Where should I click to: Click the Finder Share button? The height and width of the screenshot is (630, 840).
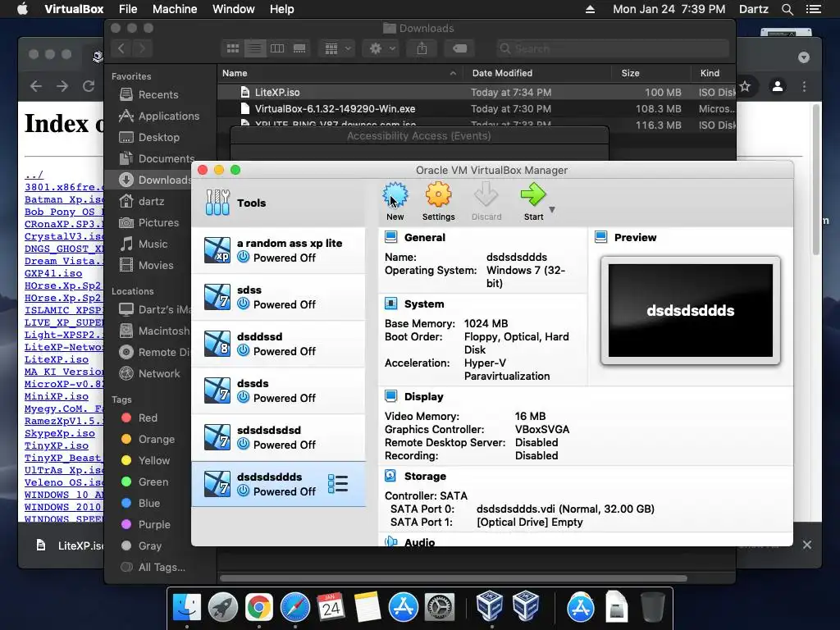point(422,48)
